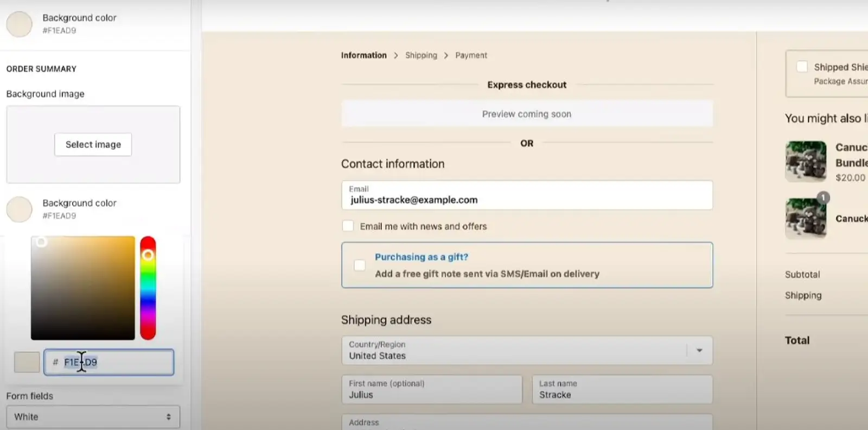Click the Order Summary Background color circle
The image size is (868, 430).
(20, 209)
